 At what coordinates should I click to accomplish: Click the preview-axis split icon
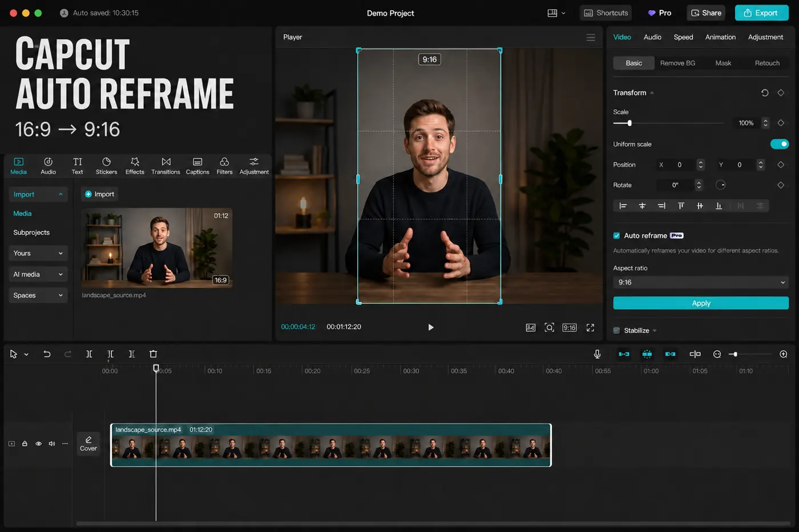[x=695, y=354]
